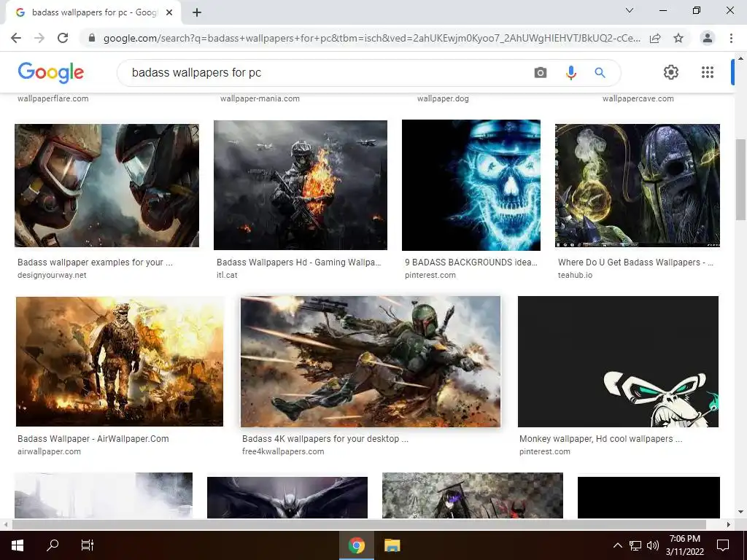The height and width of the screenshot is (560, 747).
Task: Click Chrome icon on taskbar
Action: tap(356, 545)
